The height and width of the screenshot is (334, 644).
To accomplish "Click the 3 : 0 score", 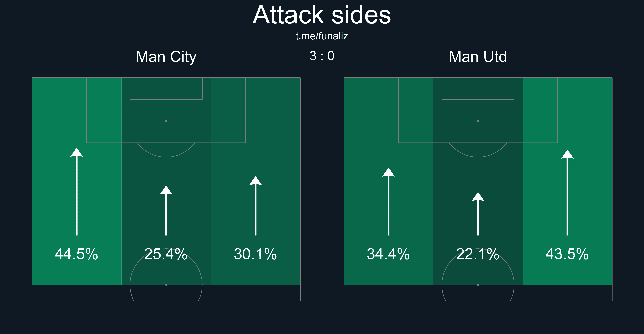I will click(x=322, y=56).
